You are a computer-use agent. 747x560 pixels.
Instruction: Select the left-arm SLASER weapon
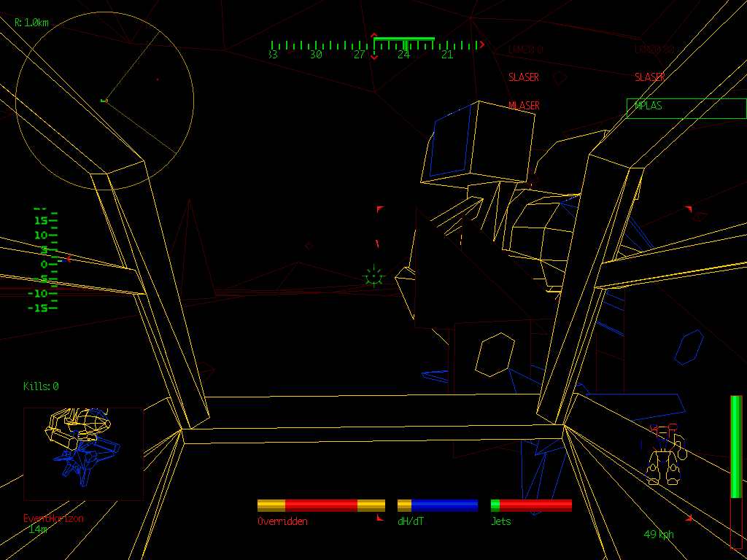[x=524, y=77]
